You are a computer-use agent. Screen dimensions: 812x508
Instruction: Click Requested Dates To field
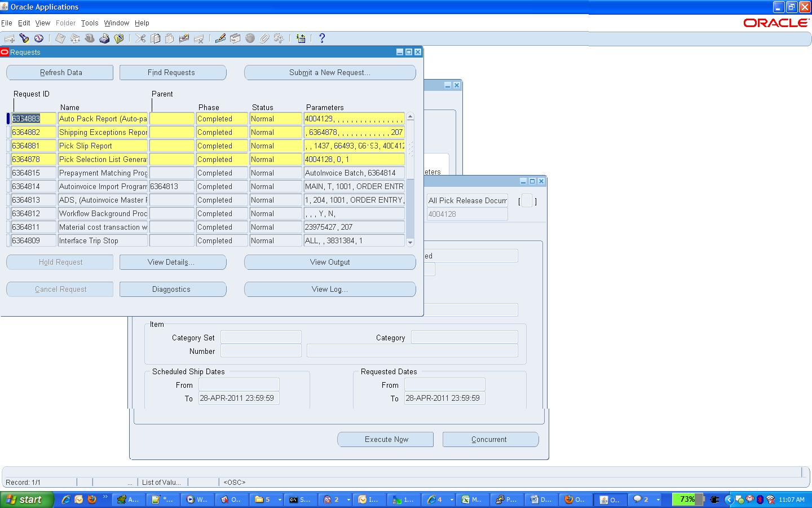[x=445, y=398]
